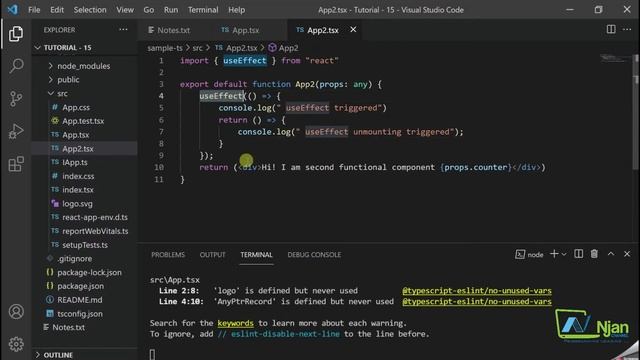Open the Go menu
This screenshot has height=360, width=640.
[x=149, y=10]
